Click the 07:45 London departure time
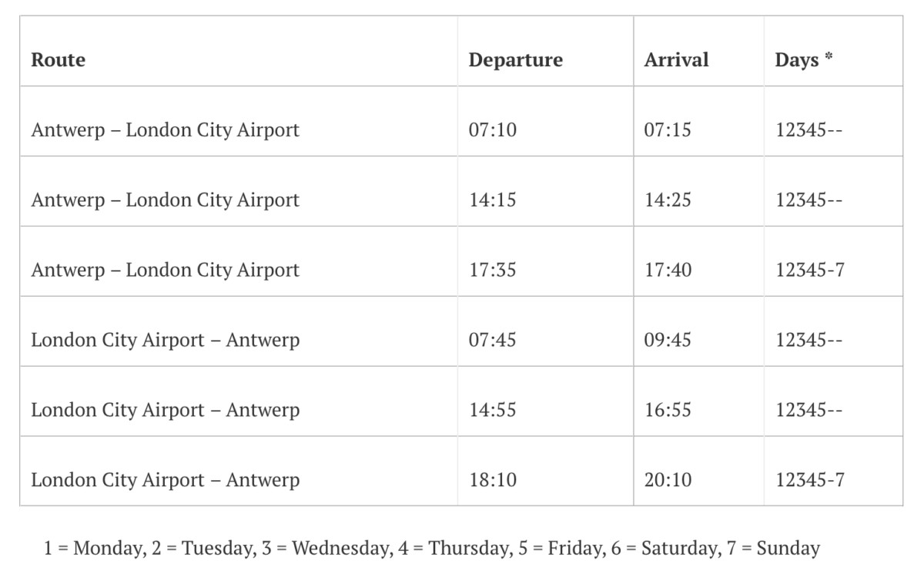The width and height of the screenshot is (924, 571). pos(493,340)
